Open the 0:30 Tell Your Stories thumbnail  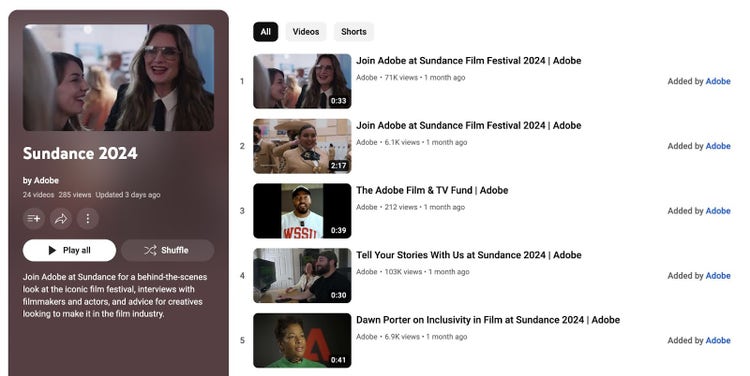(302, 276)
